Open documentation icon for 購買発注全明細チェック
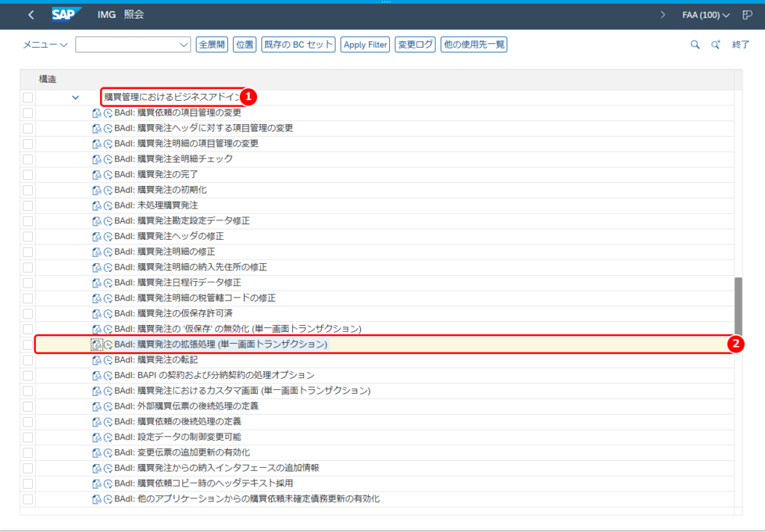The height and width of the screenshot is (532, 765). [96, 159]
